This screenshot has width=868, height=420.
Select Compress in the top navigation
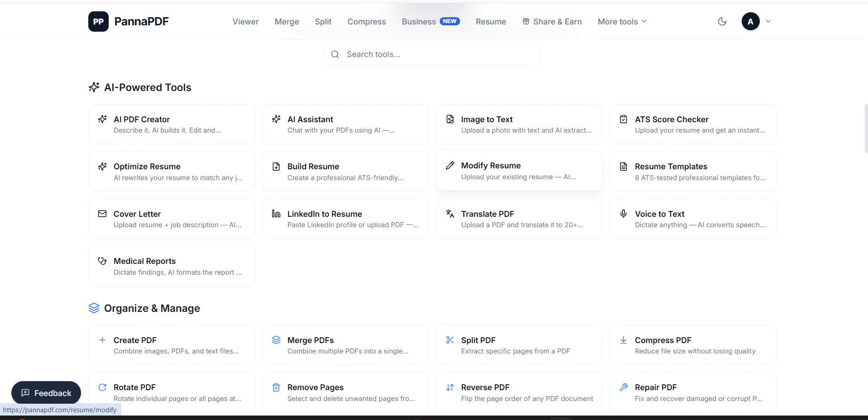(366, 22)
